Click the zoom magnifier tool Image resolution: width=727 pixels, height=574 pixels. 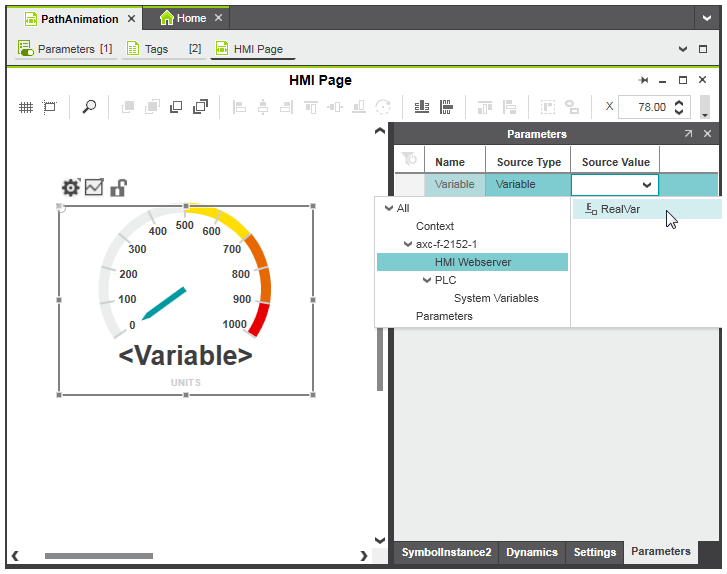(x=89, y=107)
